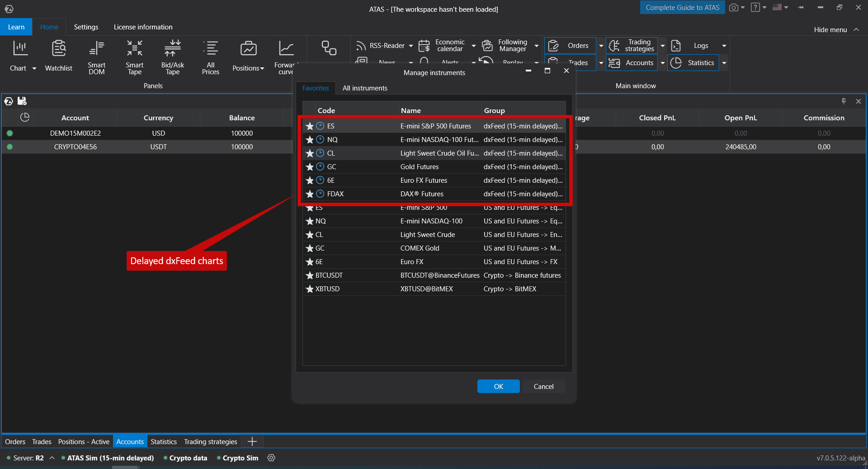868x469 pixels.
Task: Click the clock column icon in Accounts table
Action: (x=25, y=117)
